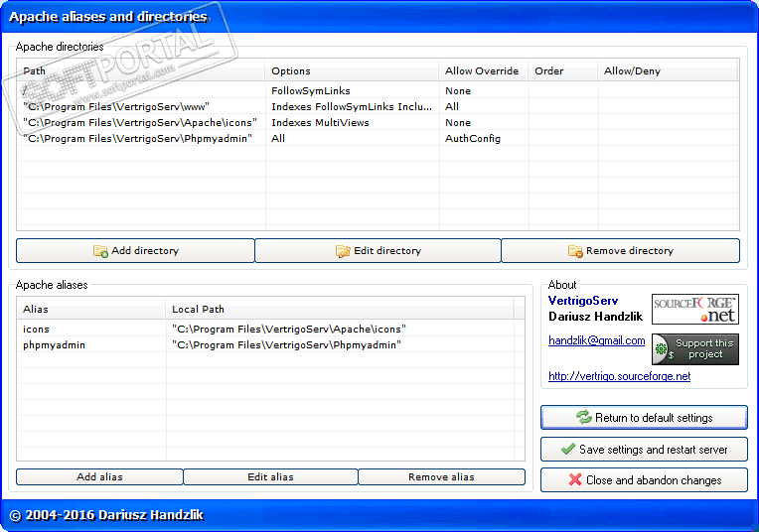The width and height of the screenshot is (759, 532).
Task: Click the Alias column header
Action: [x=91, y=309]
